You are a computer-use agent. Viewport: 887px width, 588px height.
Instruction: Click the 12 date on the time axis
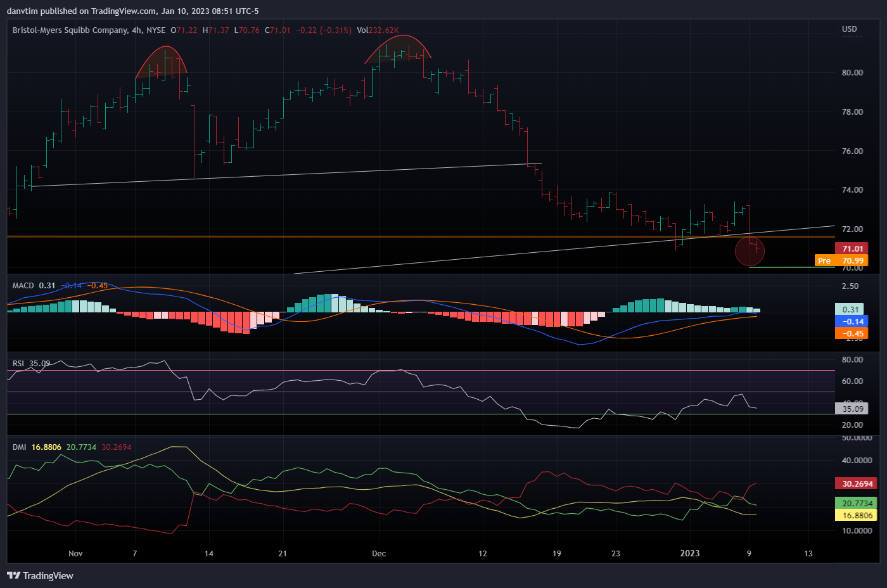click(483, 553)
